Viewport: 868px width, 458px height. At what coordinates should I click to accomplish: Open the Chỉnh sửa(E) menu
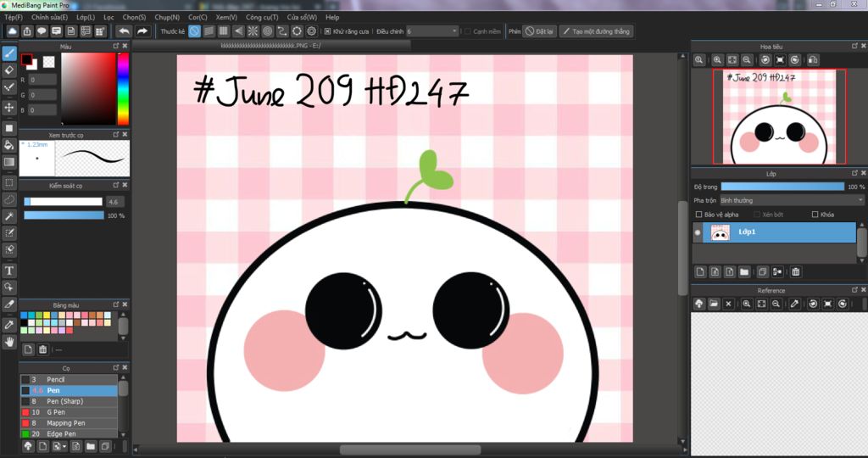tap(49, 17)
